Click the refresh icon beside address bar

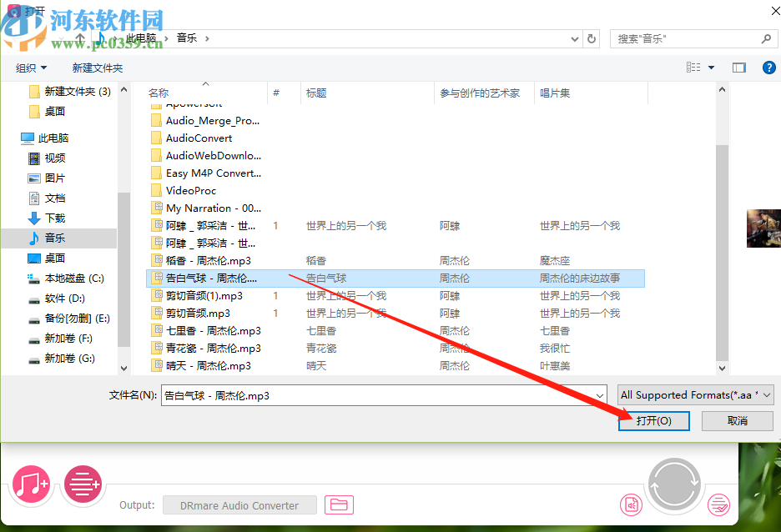click(591, 38)
